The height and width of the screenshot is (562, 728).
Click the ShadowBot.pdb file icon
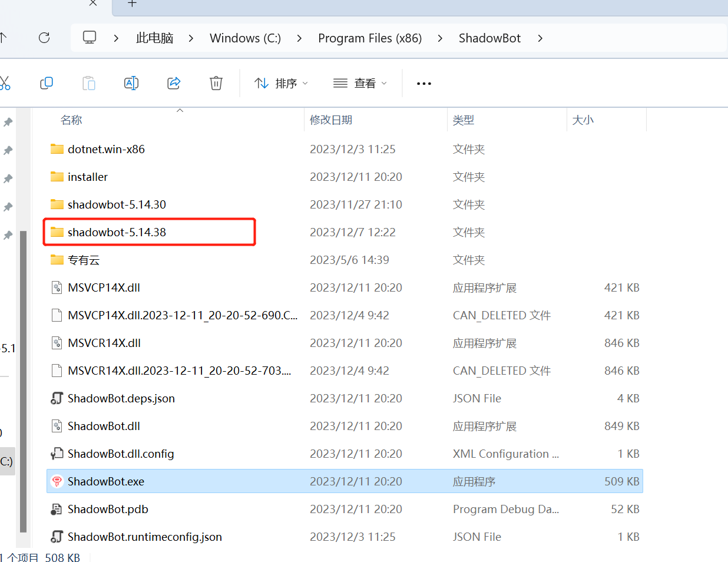57,509
